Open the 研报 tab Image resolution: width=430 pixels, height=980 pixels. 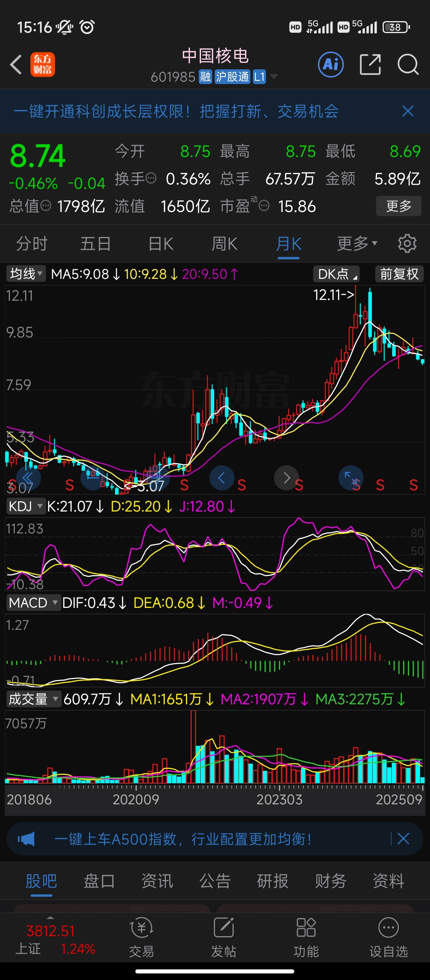point(273,881)
